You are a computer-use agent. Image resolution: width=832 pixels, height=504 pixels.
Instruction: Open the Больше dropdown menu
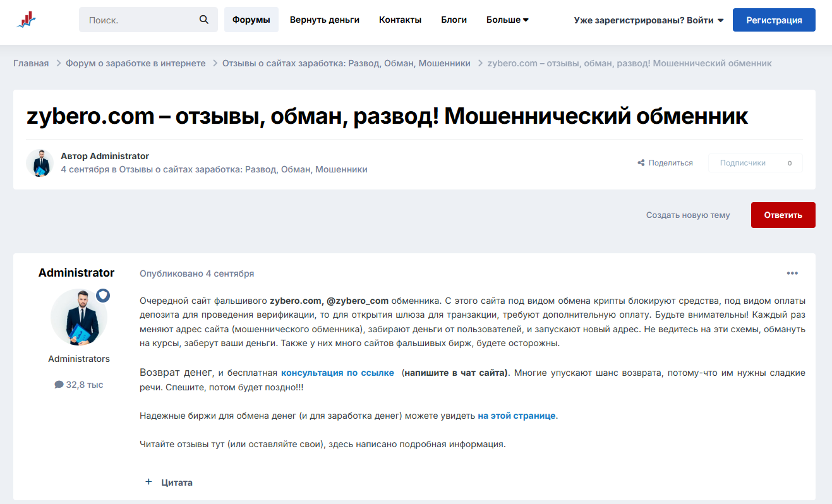point(507,20)
